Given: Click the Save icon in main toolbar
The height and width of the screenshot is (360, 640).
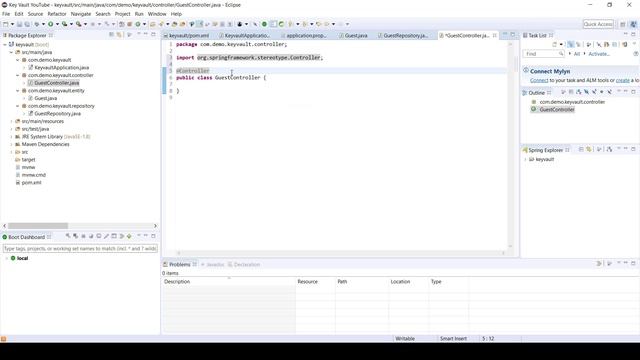Looking at the screenshot, I should (x=19, y=24).
